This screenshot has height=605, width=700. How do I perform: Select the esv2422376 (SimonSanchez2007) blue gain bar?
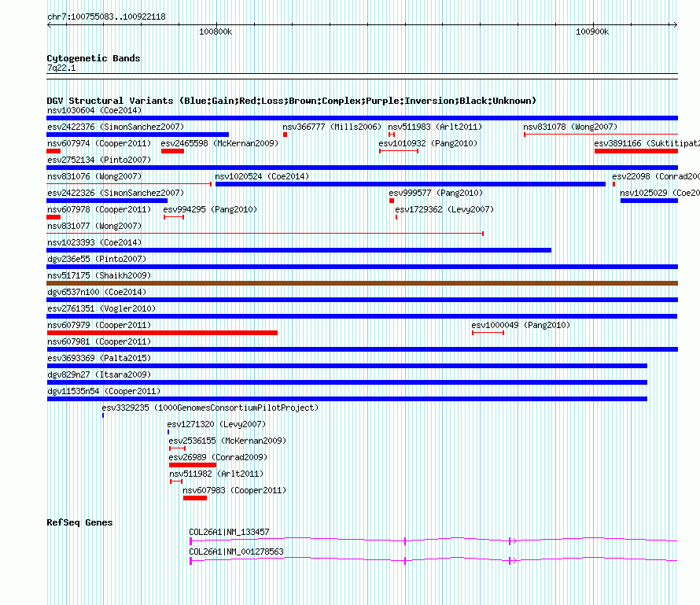(138, 135)
